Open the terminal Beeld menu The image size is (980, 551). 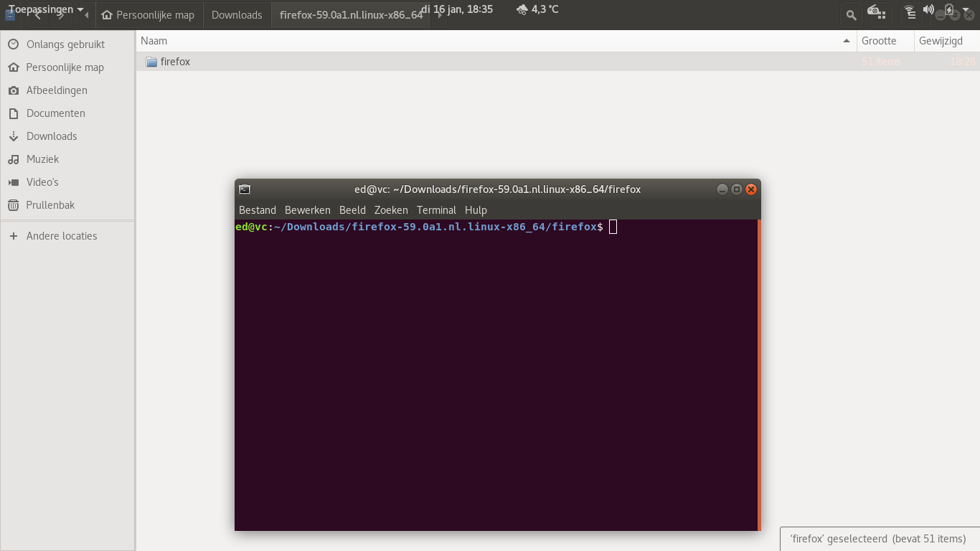352,210
